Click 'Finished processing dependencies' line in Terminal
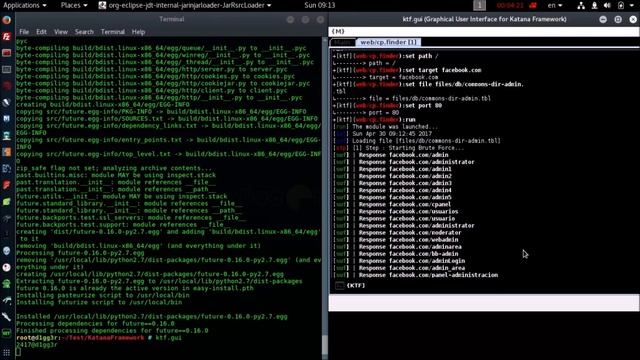640x360 pixels. pyautogui.click(x=112, y=331)
